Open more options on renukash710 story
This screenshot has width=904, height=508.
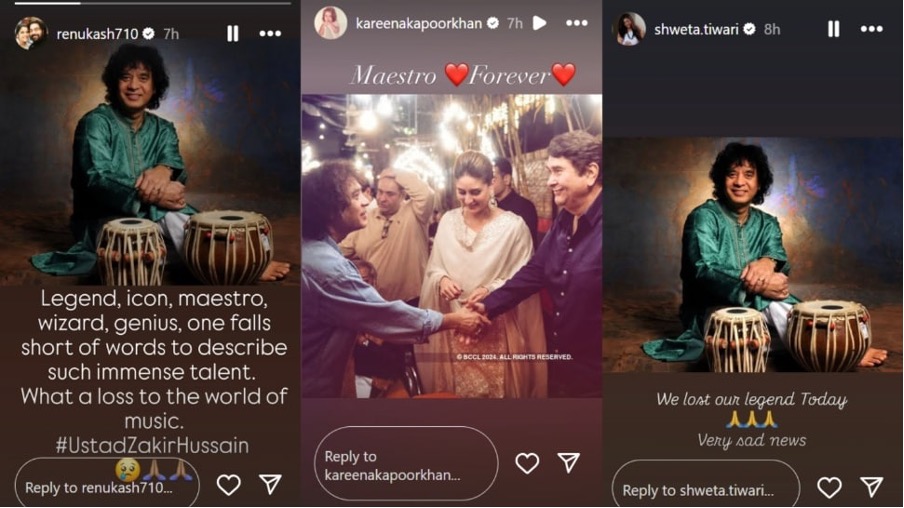[270, 34]
